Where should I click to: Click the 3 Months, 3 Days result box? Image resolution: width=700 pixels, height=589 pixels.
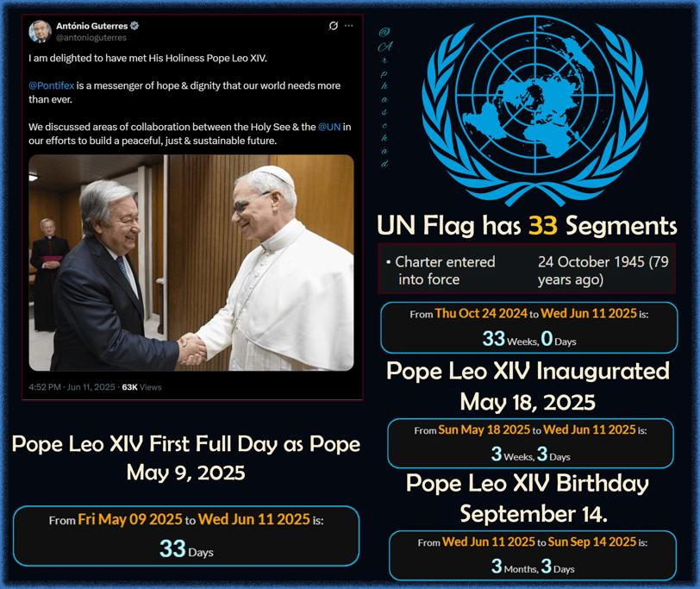(533, 555)
